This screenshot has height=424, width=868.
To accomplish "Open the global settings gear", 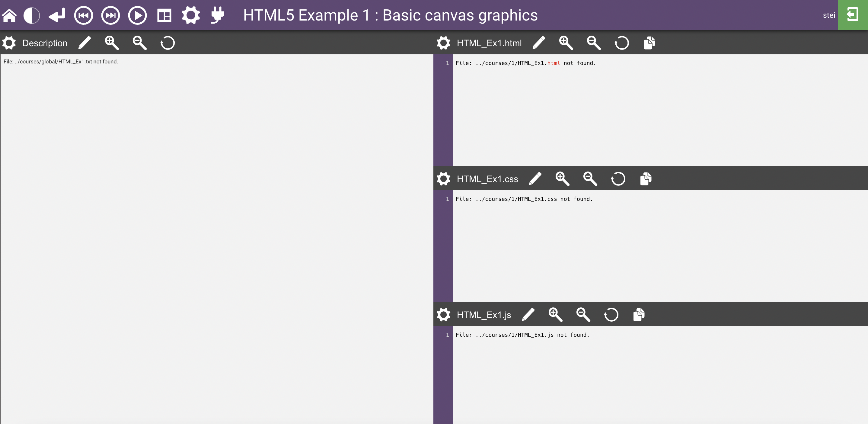I will click(191, 15).
